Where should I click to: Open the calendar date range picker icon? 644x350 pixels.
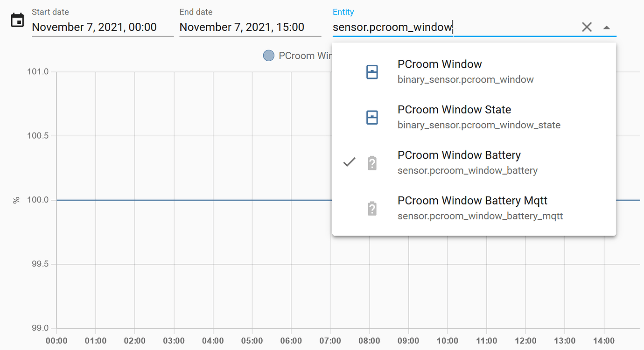point(17,20)
